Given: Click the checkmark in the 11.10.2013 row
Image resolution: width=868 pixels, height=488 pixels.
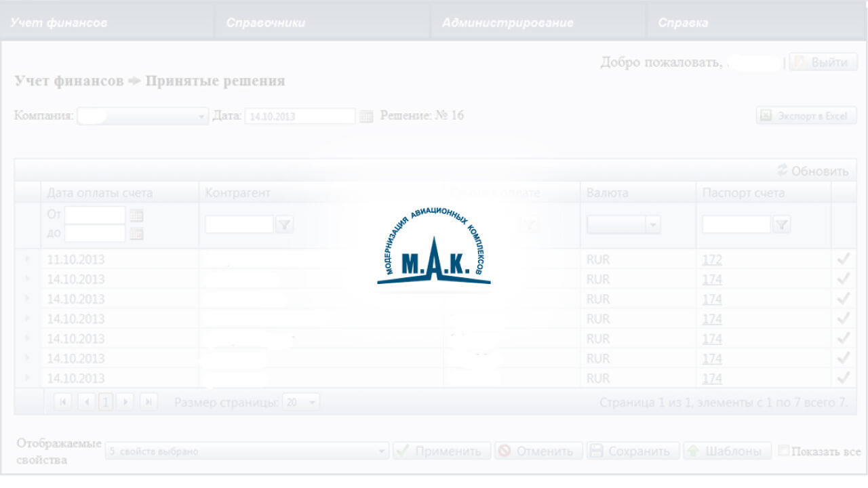Looking at the screenshot, I should point(844,259).
